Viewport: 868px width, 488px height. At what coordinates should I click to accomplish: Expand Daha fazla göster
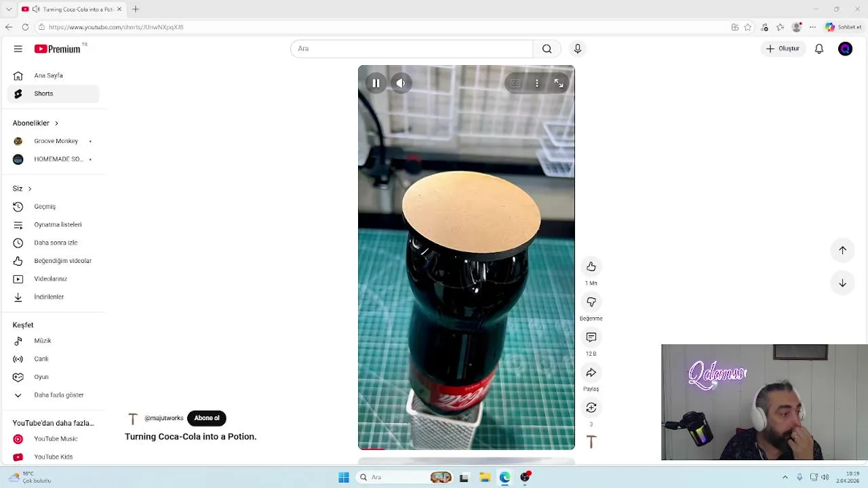(53, 395)
